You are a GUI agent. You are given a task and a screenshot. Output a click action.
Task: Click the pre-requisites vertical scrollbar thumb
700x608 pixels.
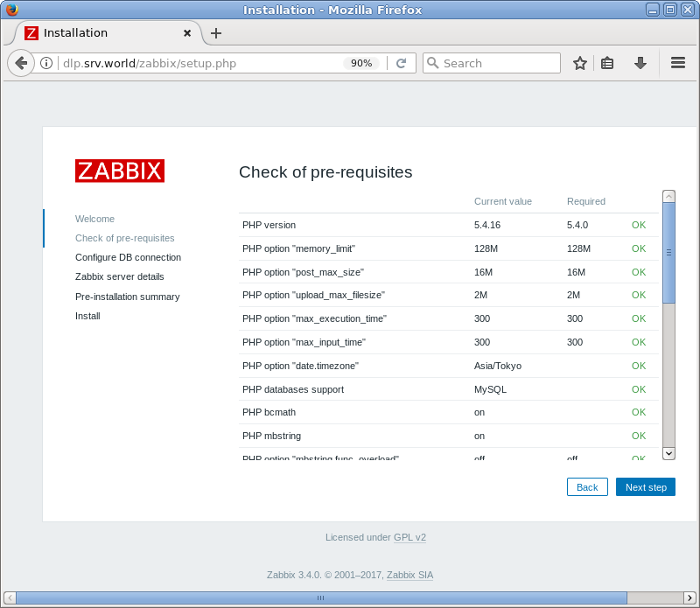click(668, 253)
